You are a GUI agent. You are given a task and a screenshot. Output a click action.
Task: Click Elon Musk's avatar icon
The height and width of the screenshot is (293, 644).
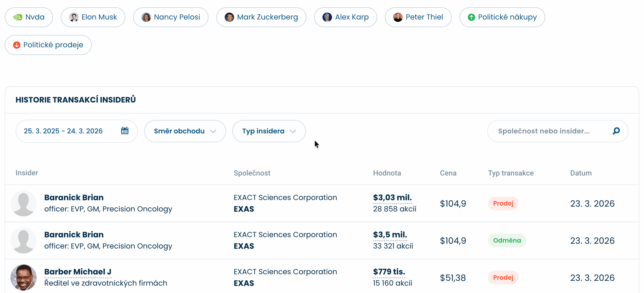[x=74, y=17]
